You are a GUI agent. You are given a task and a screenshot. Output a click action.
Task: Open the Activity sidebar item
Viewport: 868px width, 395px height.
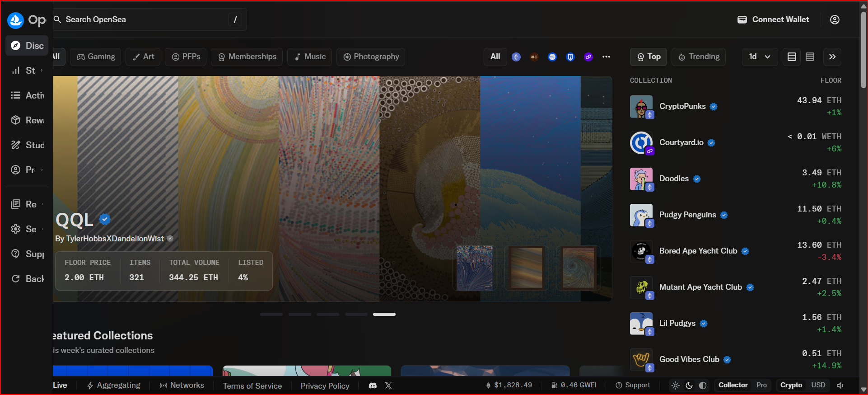click(27, 95)
